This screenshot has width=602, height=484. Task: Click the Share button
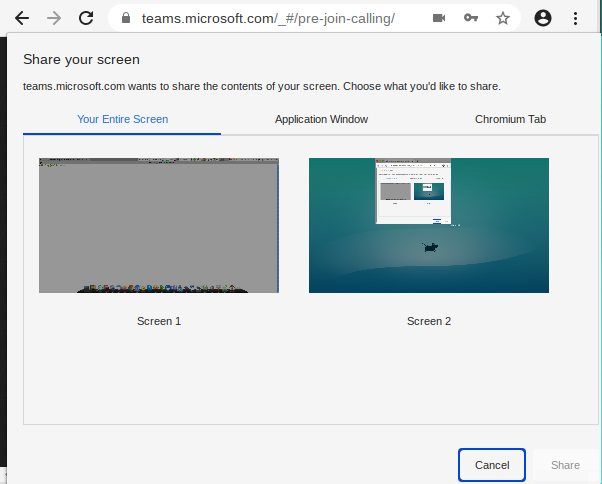[565, 465]
